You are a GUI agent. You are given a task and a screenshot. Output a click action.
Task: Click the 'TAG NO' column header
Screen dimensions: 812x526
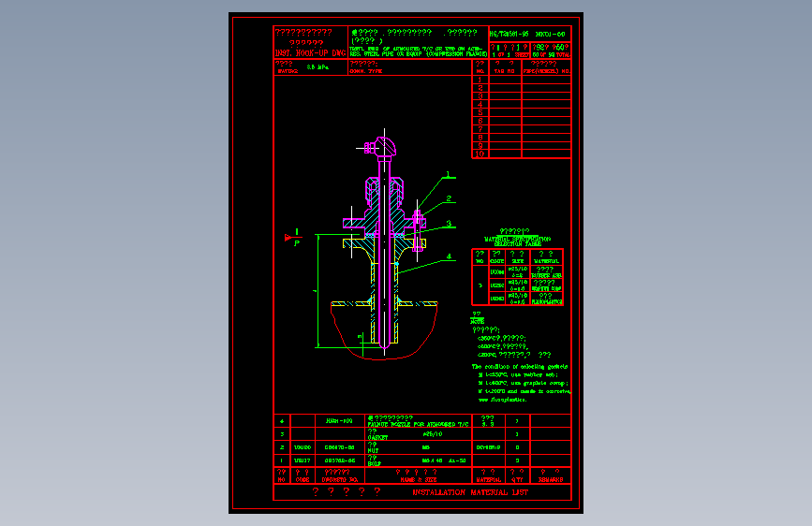click(x=505, y=71)
